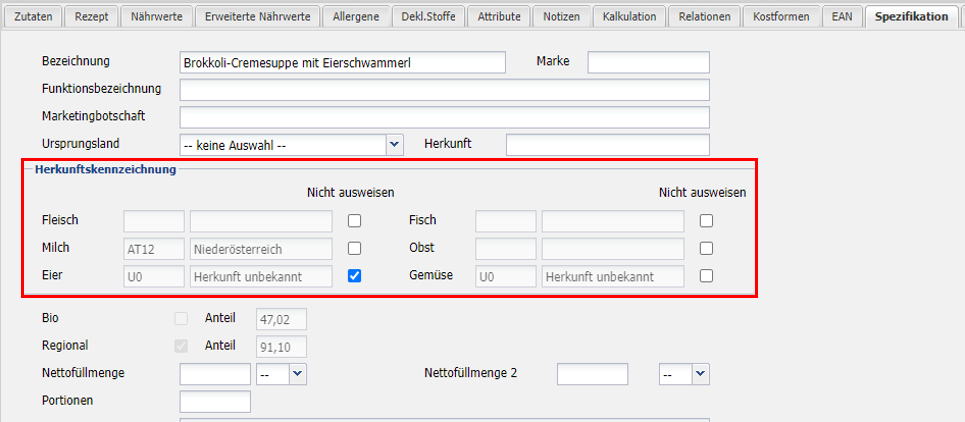Open the Nettofüllmenge 2 unit dropdown

(700, 374)
